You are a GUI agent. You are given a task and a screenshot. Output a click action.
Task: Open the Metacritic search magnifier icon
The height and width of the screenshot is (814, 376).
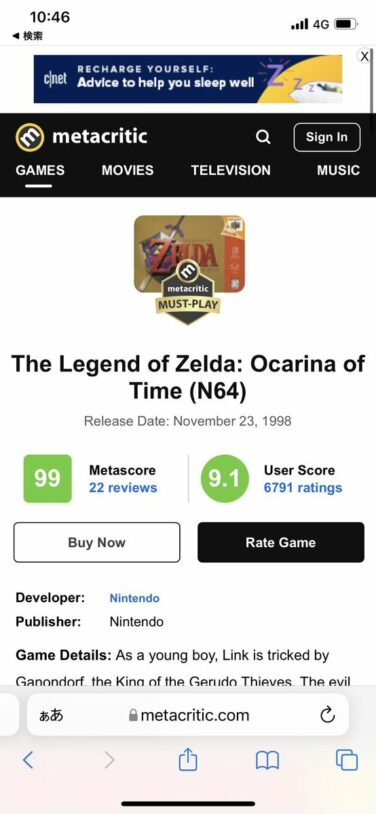[263, 137]
